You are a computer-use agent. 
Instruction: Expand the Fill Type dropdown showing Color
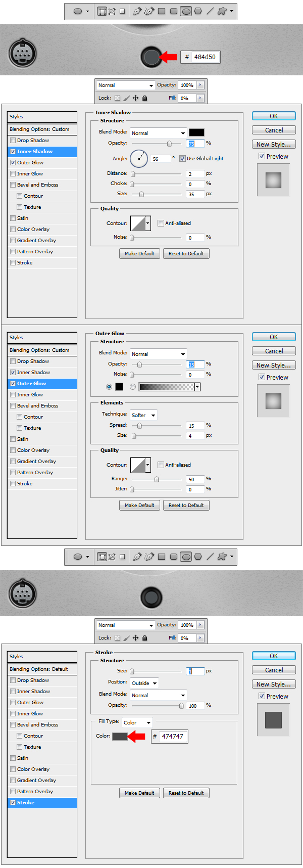[137, 722]
